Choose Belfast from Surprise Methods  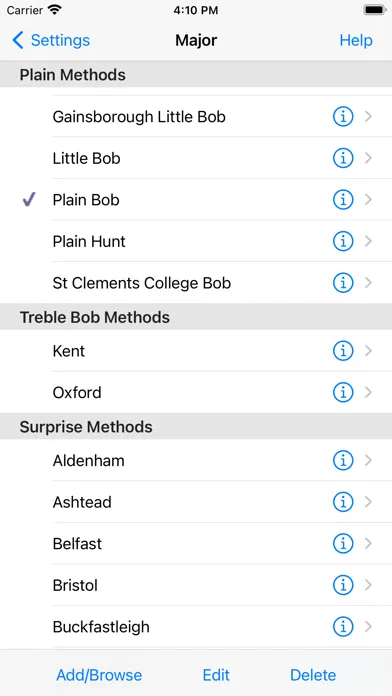click(x=196, y=544)
